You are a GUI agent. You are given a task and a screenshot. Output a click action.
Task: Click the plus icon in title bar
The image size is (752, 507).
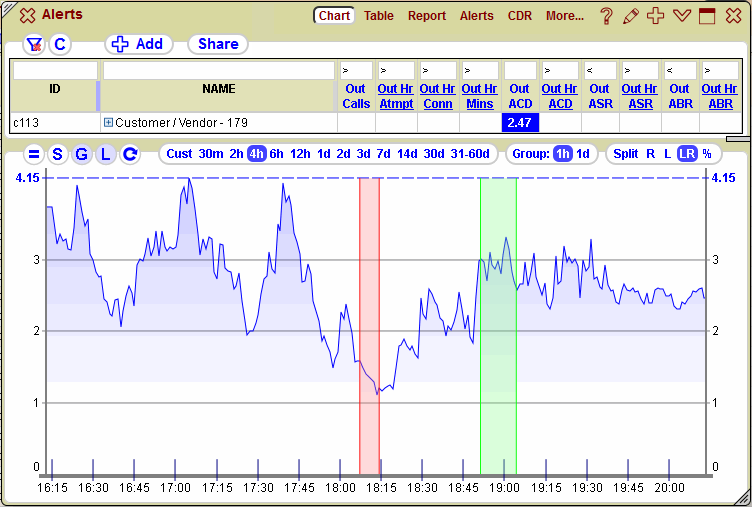tap(656, 16)
